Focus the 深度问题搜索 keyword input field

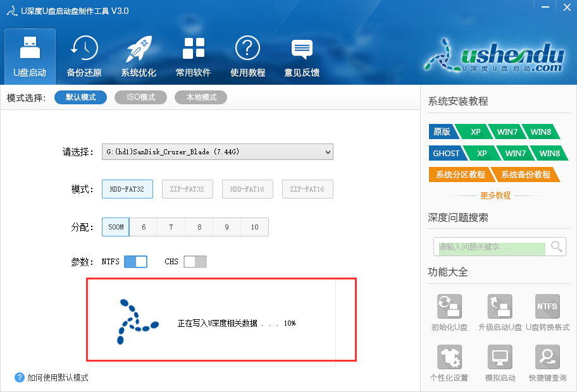pyautogui.click(x=492, y=247)
